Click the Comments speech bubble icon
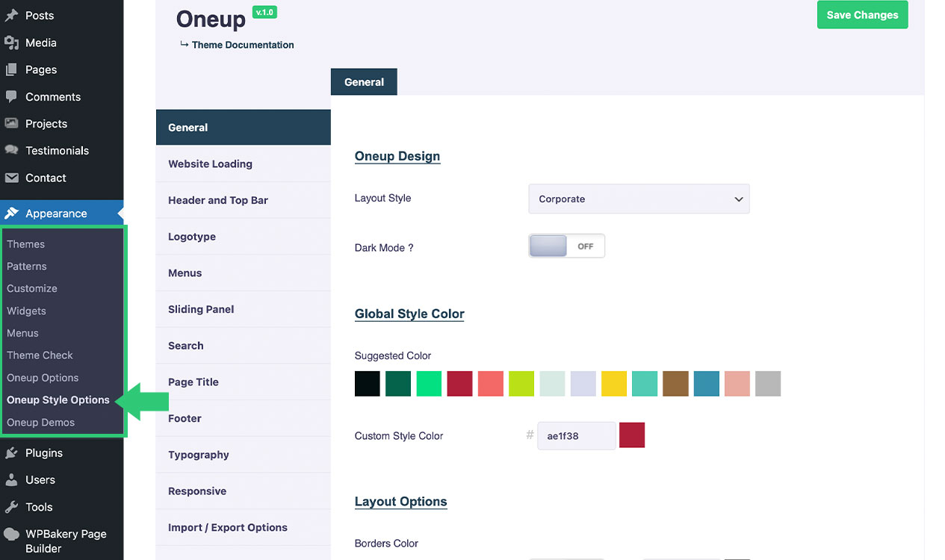 pyautogui.click(x=11, y=97)
